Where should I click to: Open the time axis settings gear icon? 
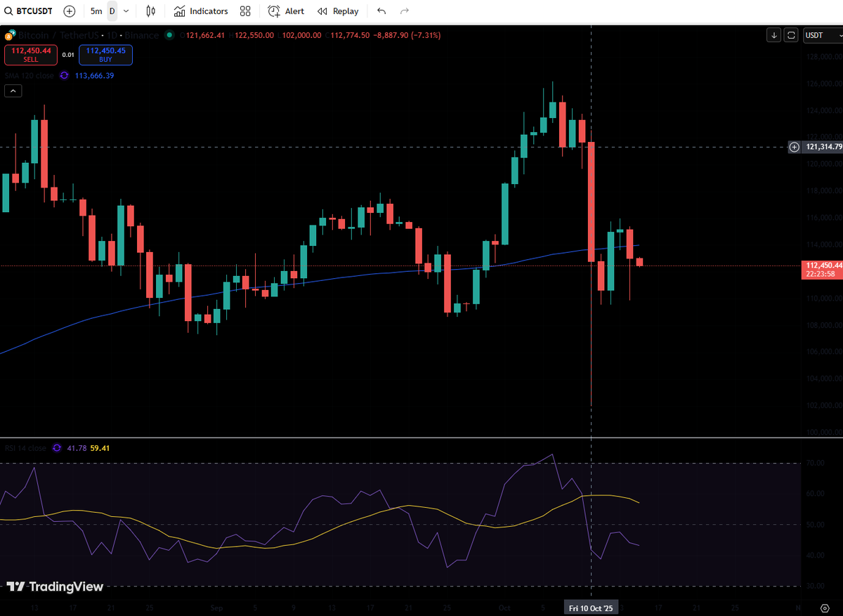(x=824, y=607)
